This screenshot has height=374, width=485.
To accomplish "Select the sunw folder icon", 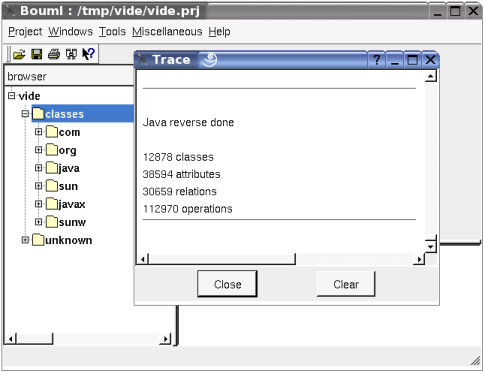I will coord(52,222).
